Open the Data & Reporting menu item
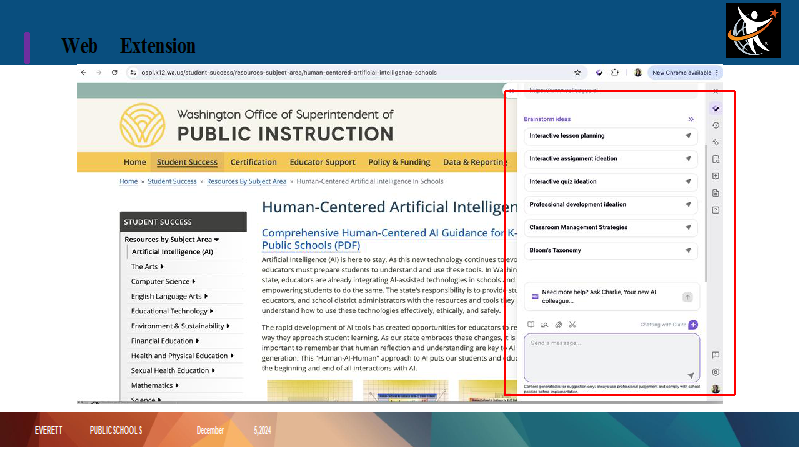The image size is (800, 450). coord(475,162)
